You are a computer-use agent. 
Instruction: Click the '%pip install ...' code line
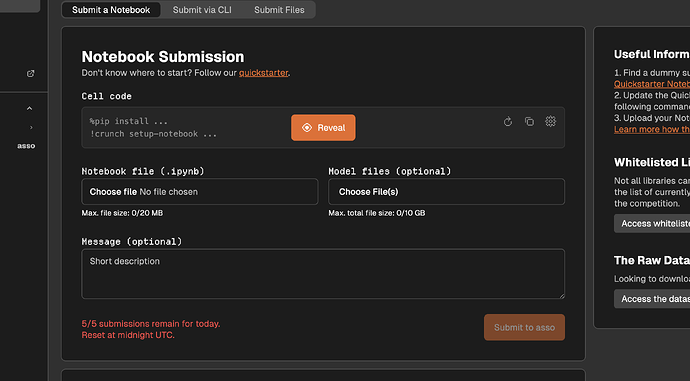[128, 121]
